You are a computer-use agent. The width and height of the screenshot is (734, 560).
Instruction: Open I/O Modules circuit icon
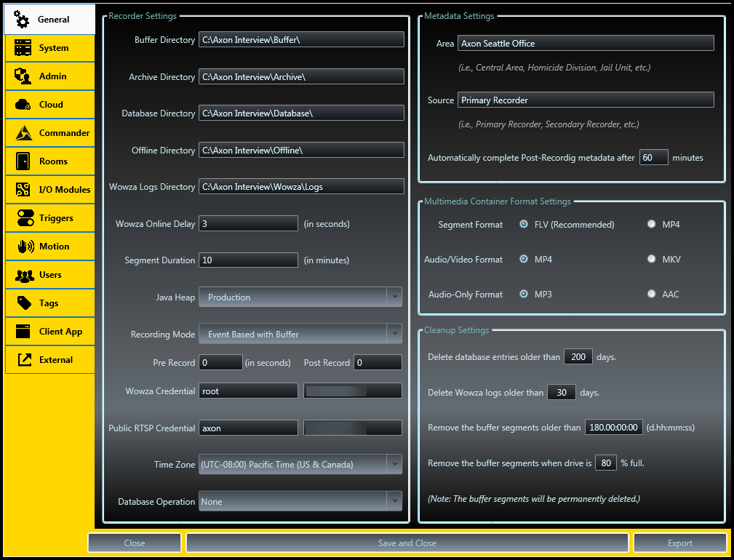coord(23,190)
